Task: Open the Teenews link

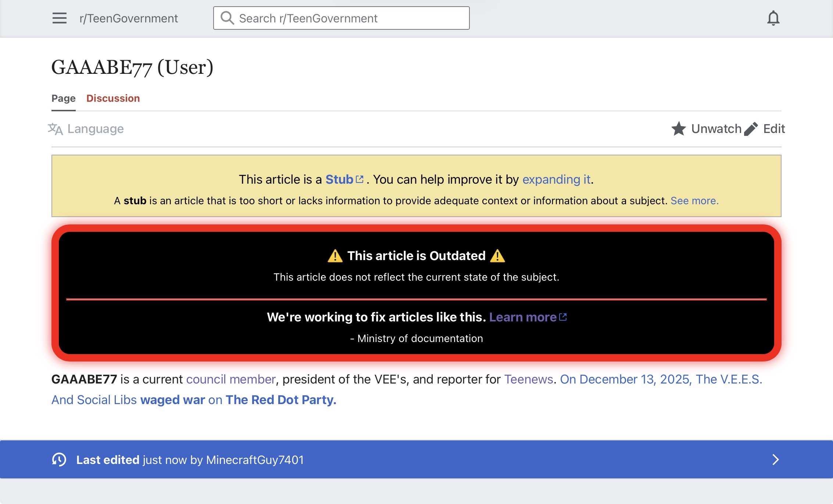Action: coord(528,379)
